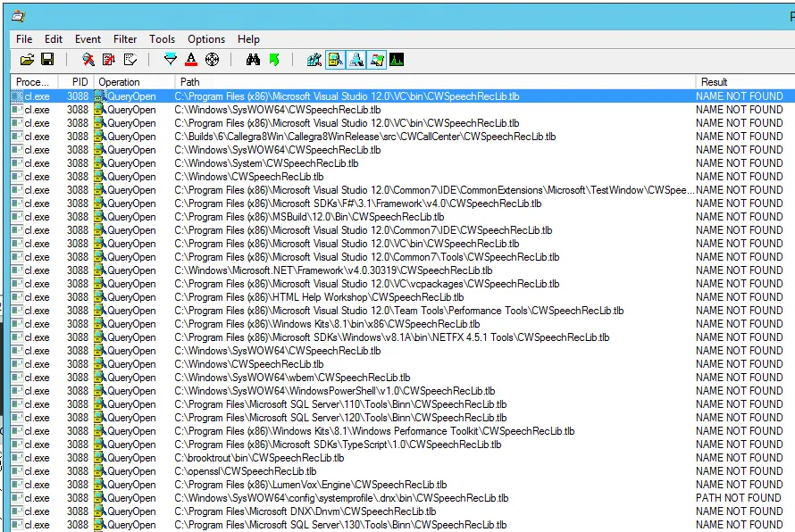This screenshot has height=532, width=795.
Task: Click the PID column header
Action: pyautogui.click(x=75, y=82)
